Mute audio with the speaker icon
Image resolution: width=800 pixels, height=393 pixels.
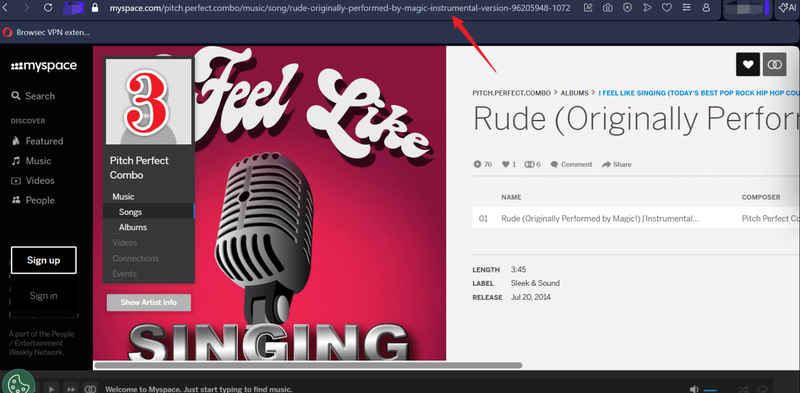tap(694, 389)
